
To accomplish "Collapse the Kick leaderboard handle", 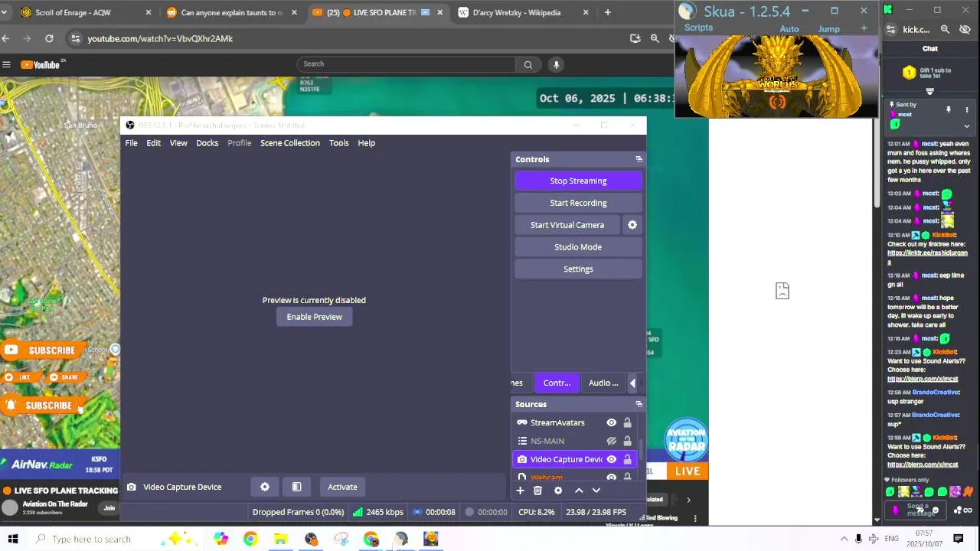I will pos(930,91).
